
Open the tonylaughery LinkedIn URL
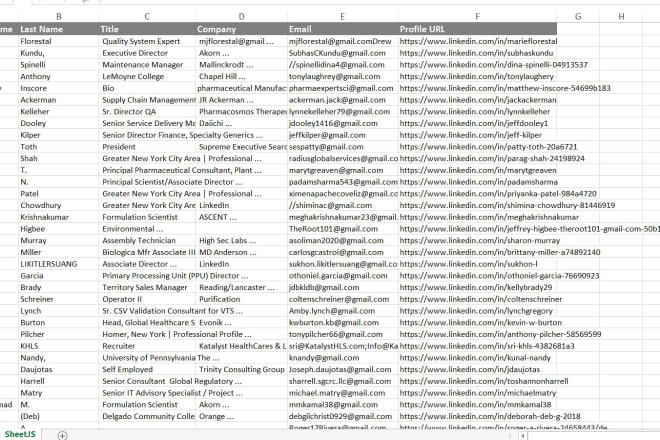(476, 77)
